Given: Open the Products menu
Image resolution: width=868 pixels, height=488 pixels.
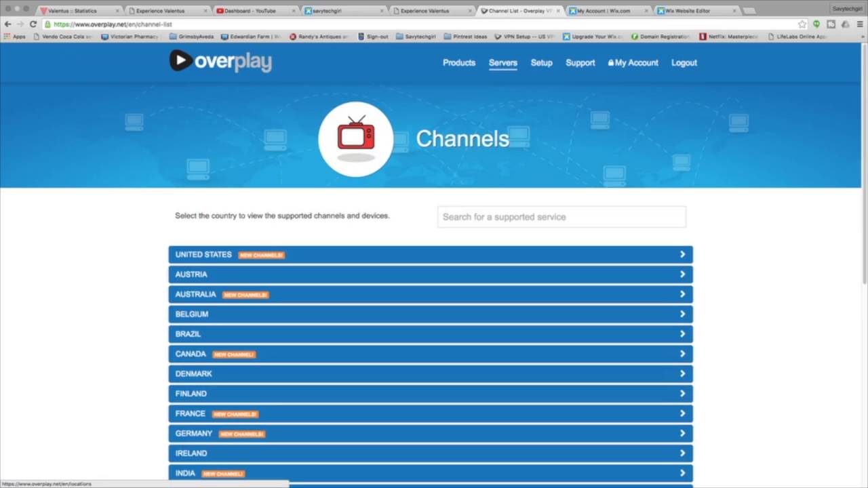Looking at the screenshot, I should (459, 62).
